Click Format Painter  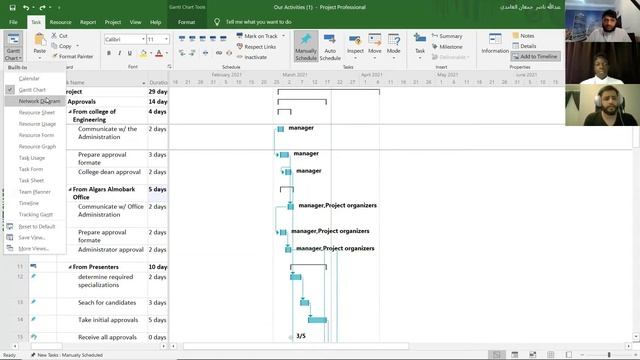click(x=73, y=56)
